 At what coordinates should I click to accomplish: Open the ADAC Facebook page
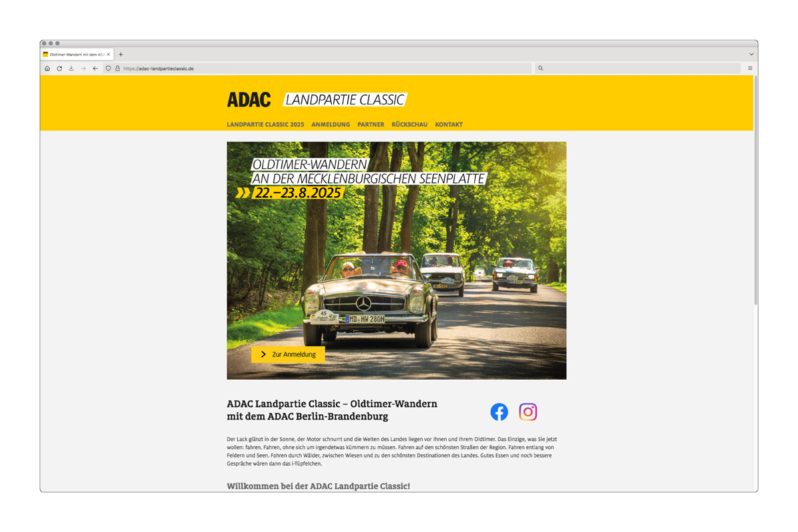coord(499,412)
